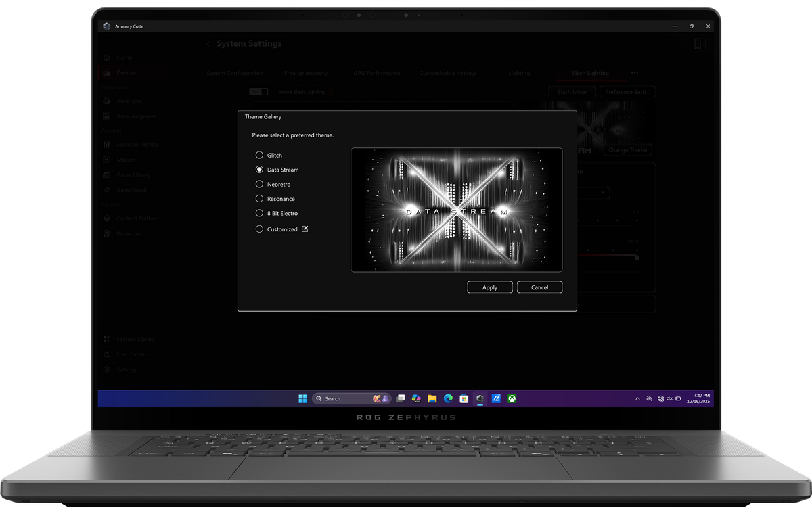The image size is (812, 514).
Task: Open the Xbox app from the taskbar
Action: 513,398
